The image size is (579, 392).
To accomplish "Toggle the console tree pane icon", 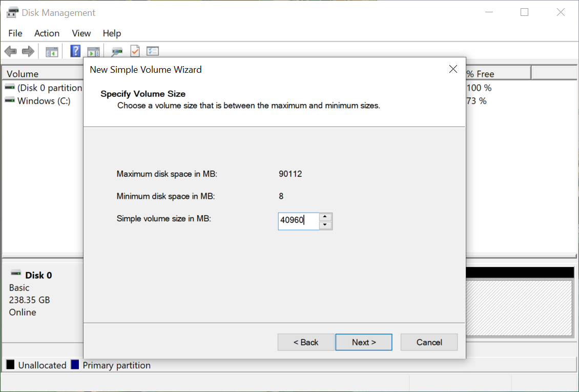I will click(52, 52).
